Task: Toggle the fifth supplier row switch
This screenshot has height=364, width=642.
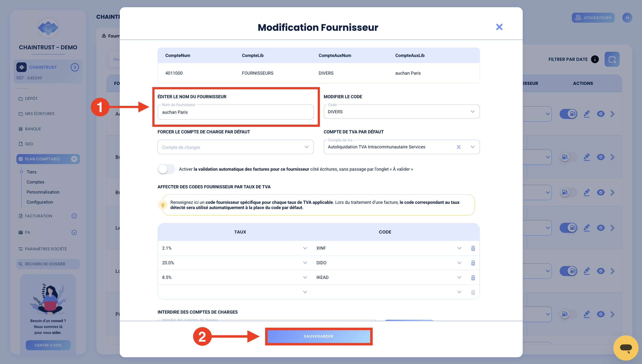Action: 568,271
